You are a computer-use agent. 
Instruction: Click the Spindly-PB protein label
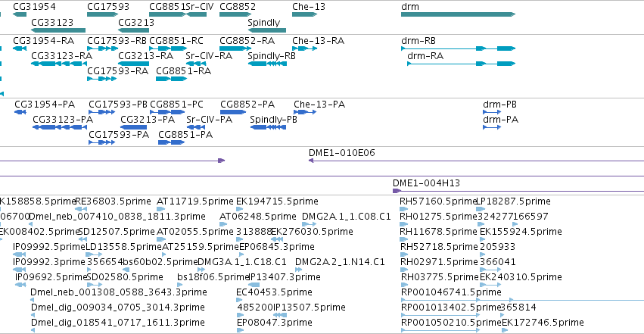click(x=273, y=120)
